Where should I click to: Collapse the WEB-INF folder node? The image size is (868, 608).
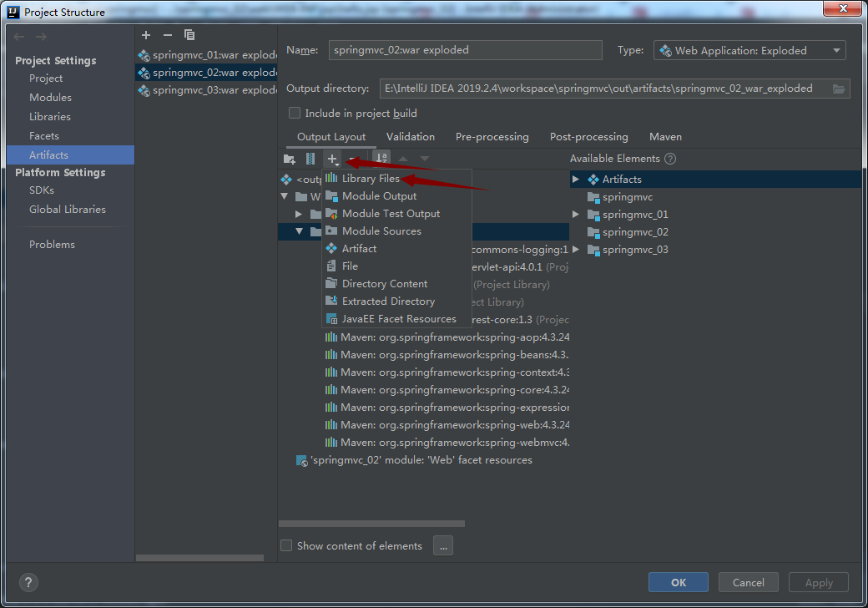285,196
